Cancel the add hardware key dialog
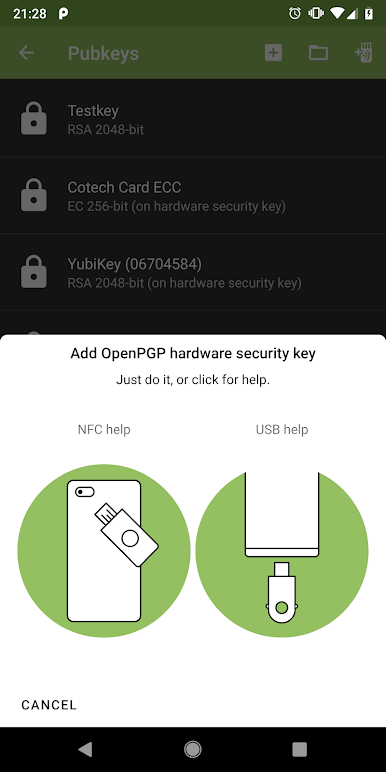The height and width of the screenshot is (772, 386). click(49, 705)
